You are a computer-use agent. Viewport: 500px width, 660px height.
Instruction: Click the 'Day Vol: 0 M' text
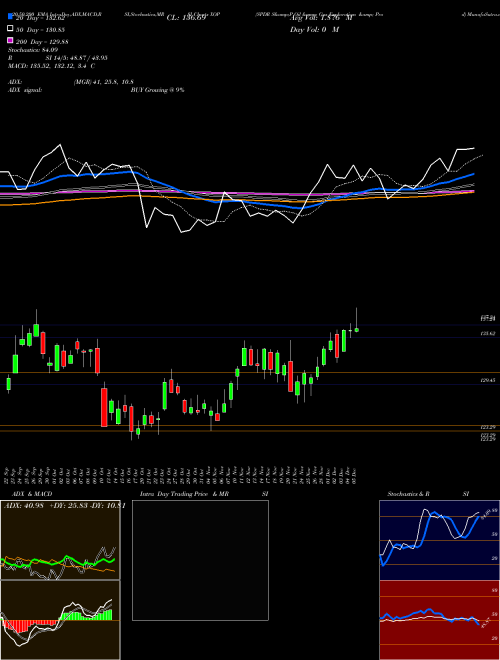(x=314, y=30)
